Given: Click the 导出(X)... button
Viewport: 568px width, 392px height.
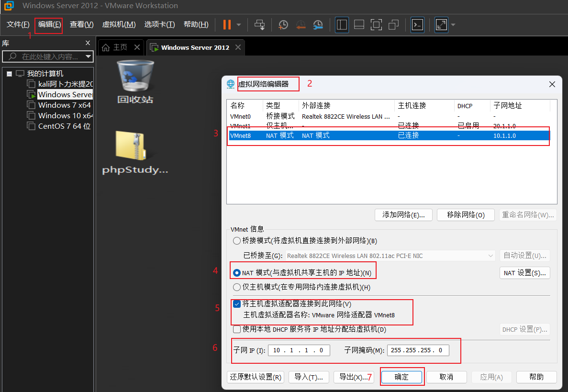Looking at the screenshot, I should point(354,377).
